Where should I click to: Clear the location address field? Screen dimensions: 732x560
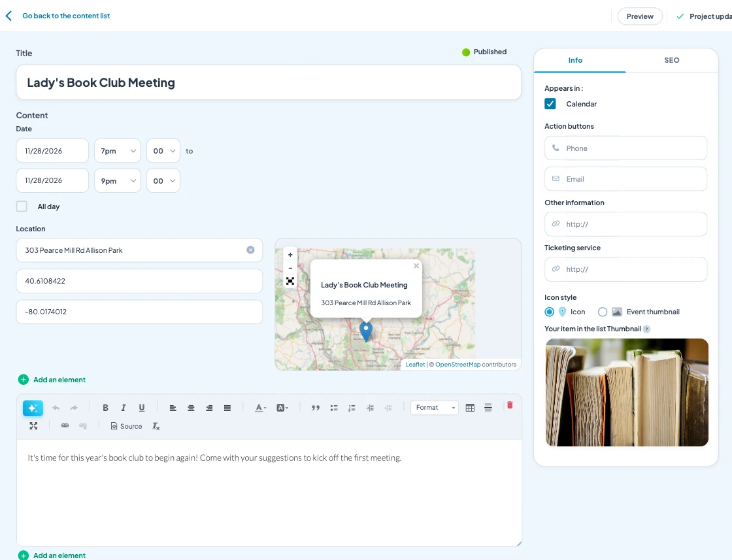tap(251, 250)
